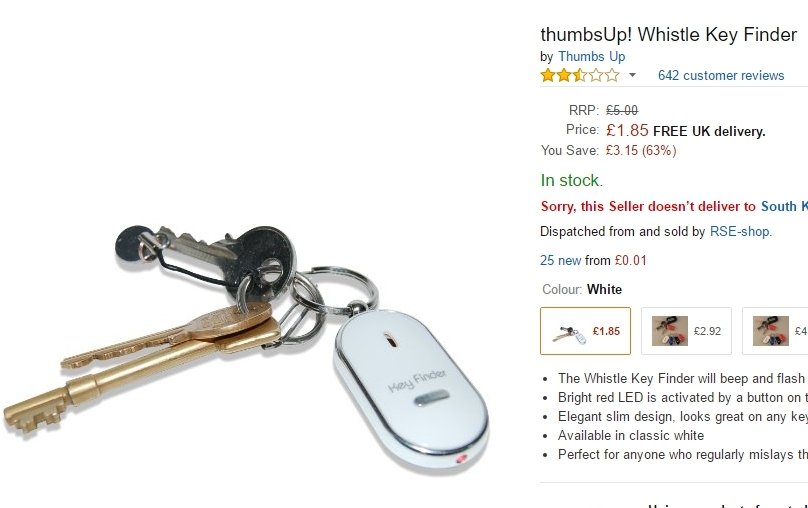Click the £1.85 price text
This screenshot has height=508, width=808.
[x=627, y=130]
